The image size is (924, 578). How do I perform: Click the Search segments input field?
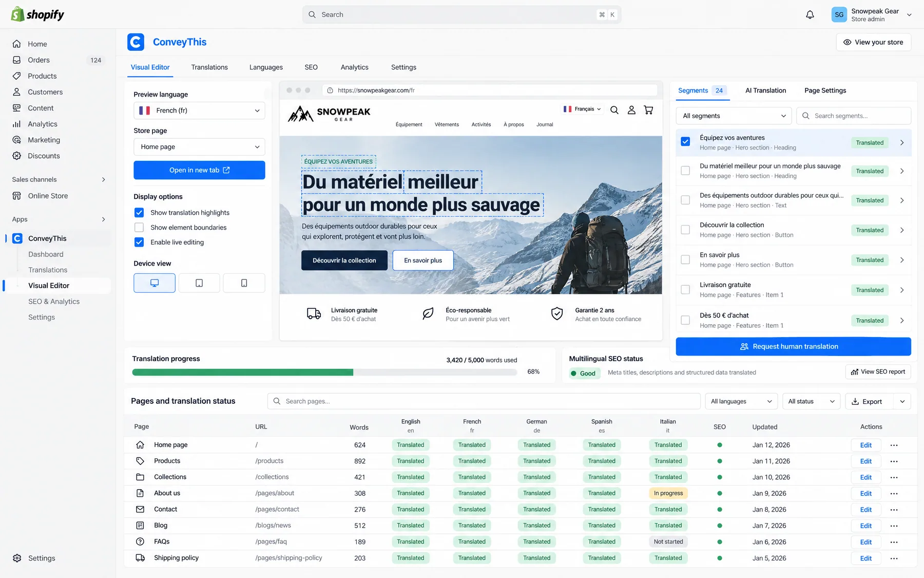854,116
